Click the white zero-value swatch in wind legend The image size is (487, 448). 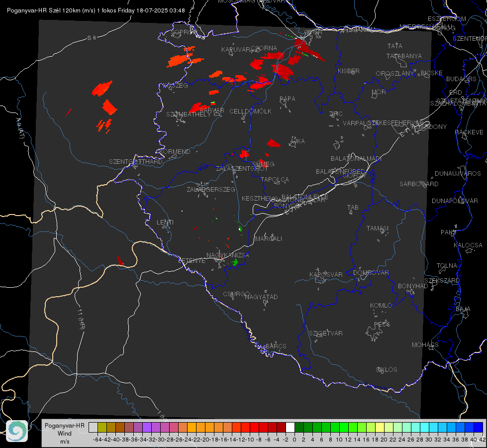[x=290, y=427]
